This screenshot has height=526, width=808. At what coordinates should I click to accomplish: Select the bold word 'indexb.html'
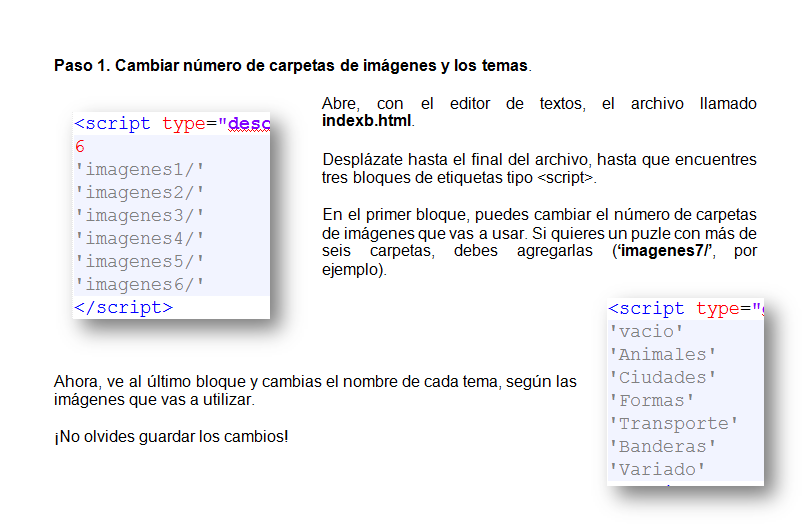pyautogui.click(x=367, y=121)
